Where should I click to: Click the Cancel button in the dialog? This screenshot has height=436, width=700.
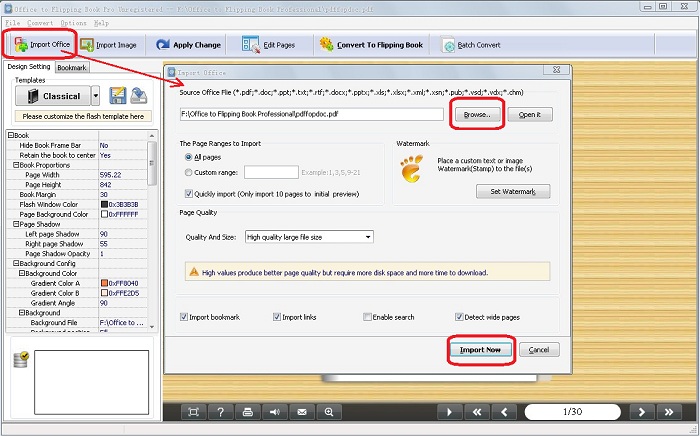coord(538,350)
